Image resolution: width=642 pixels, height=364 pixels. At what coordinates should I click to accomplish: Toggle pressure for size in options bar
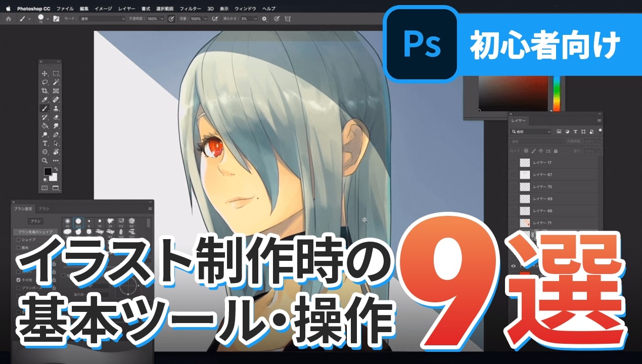(x=277, y=19)
